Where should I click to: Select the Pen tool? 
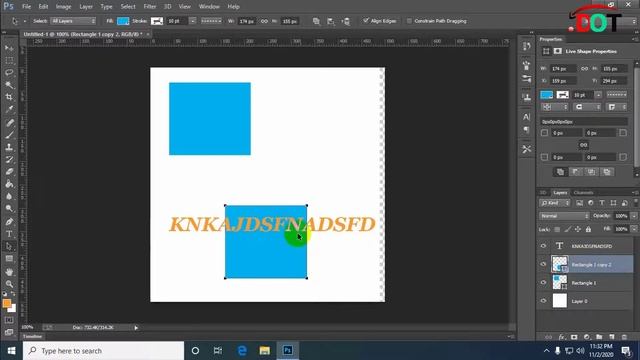[x=9, y=222]
